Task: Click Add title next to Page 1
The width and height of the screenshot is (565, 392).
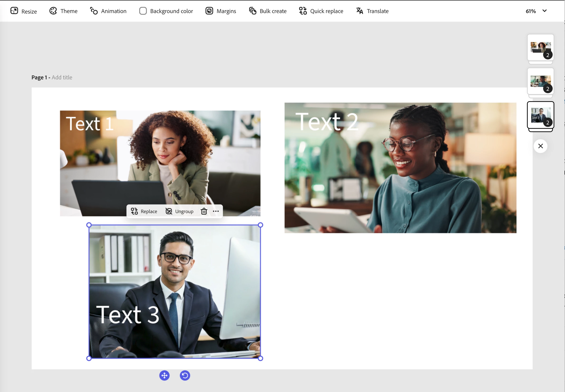Action: pyautogui.click(x=62, y=77)
